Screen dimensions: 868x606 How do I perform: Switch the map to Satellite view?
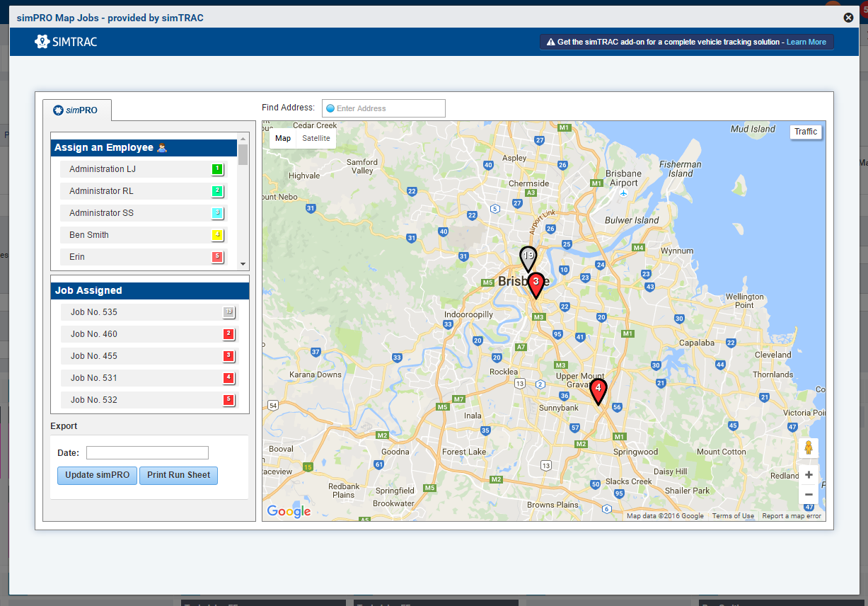click(x=316, y=139)
